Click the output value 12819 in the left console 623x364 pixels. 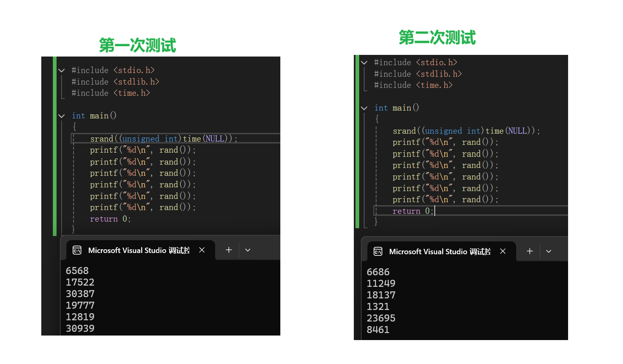tap(80, 317)
